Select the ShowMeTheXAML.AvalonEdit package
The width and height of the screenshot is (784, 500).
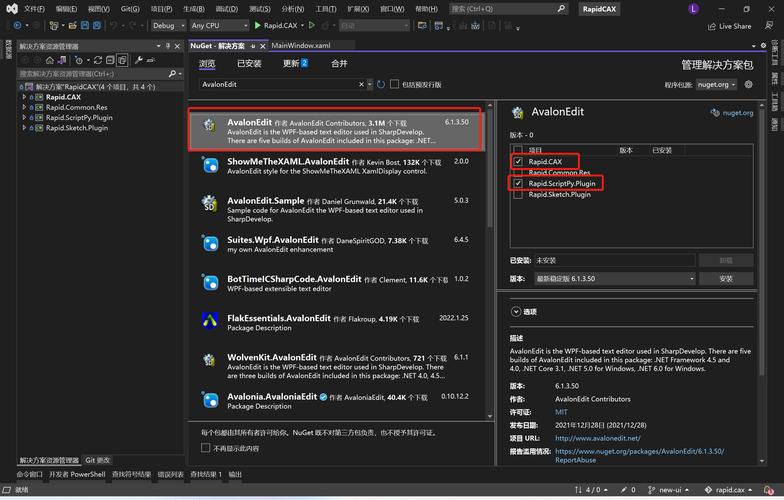click(x=336, y=166)
